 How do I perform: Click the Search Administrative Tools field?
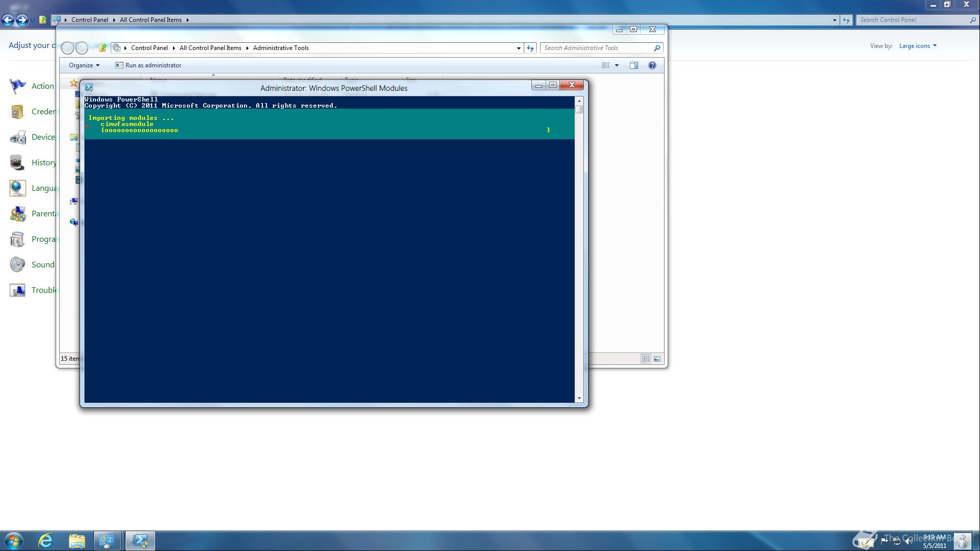pyautogui.click(x=596, y=48)
